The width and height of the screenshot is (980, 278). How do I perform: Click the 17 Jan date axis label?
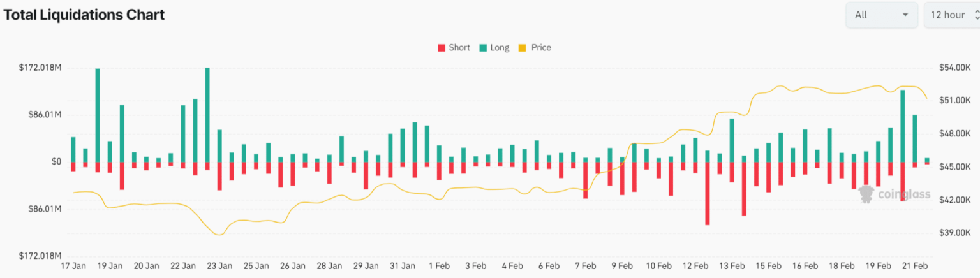coord(73,265)
